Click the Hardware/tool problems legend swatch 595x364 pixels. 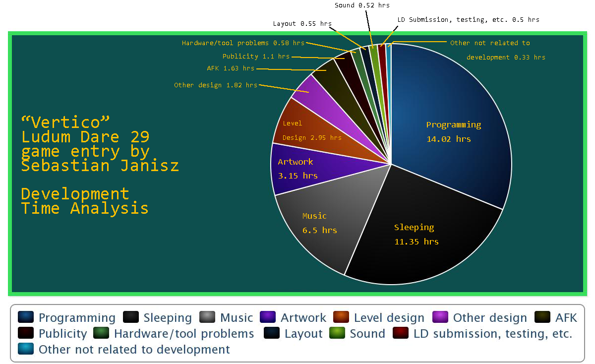pos(101,333)
